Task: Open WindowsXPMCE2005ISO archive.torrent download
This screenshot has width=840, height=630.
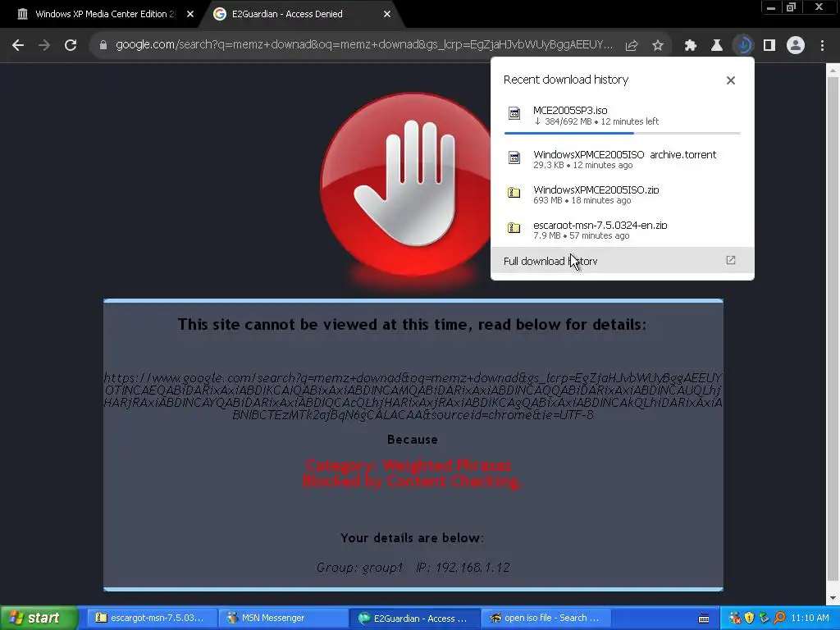Action: [x=622, y=159]
